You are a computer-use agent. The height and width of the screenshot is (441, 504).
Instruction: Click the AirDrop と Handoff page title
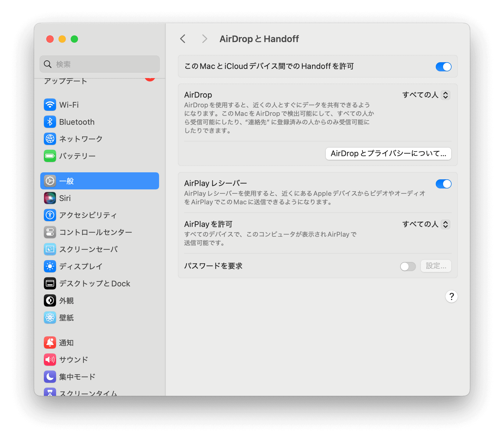(x=259, y=39)
